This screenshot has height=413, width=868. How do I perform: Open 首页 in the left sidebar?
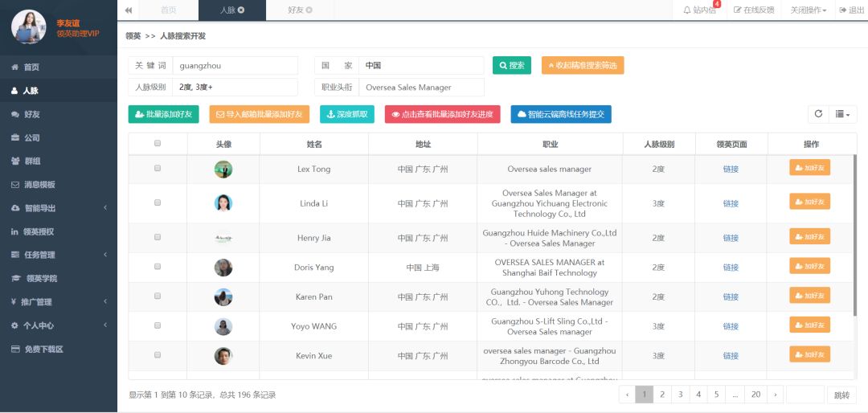31,67
